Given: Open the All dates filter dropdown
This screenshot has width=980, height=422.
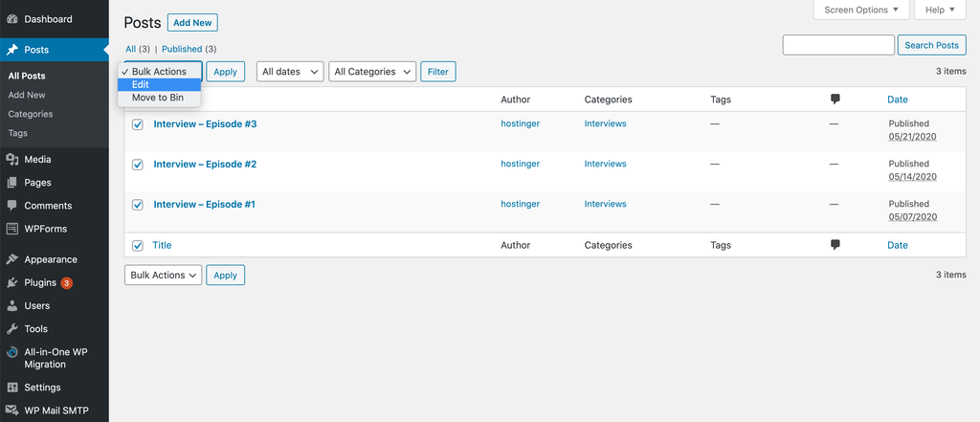Looking at the screenshot, I should click(x=289, y=72).
